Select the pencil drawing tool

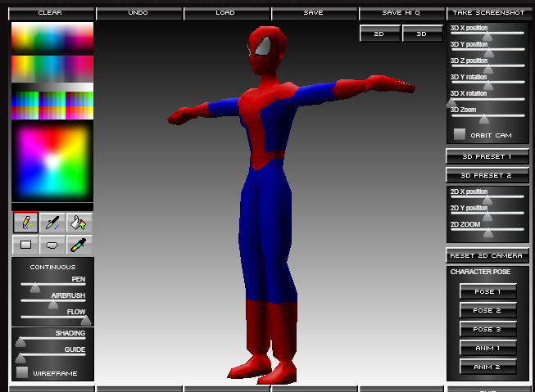click(26, 223)
